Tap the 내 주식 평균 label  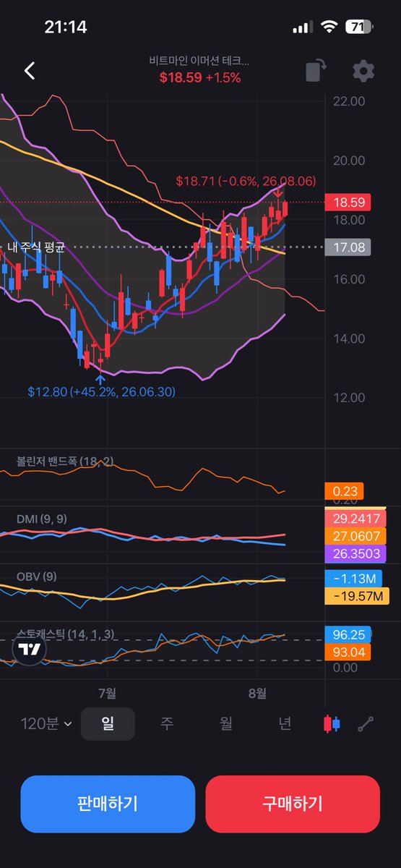[36, 247]
